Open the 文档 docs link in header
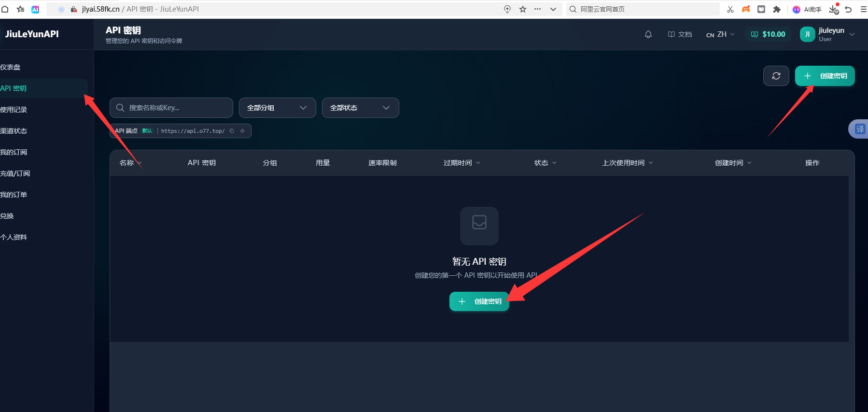Viewport: 868px width, 412px height. [680, 34]
